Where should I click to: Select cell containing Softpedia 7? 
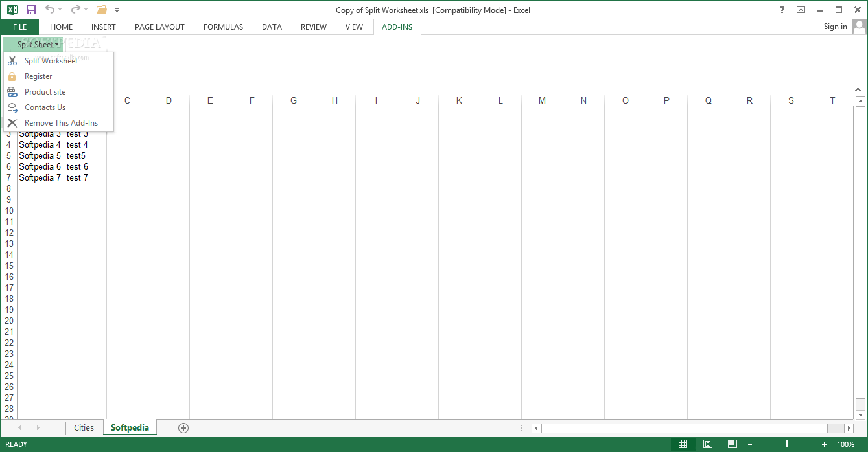click(x=41, y=177)
